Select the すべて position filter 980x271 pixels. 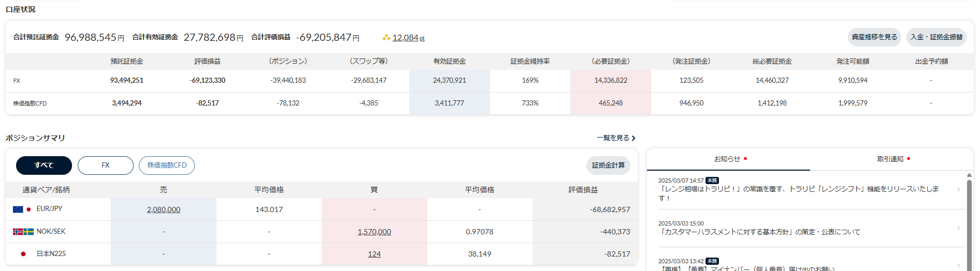44,165
